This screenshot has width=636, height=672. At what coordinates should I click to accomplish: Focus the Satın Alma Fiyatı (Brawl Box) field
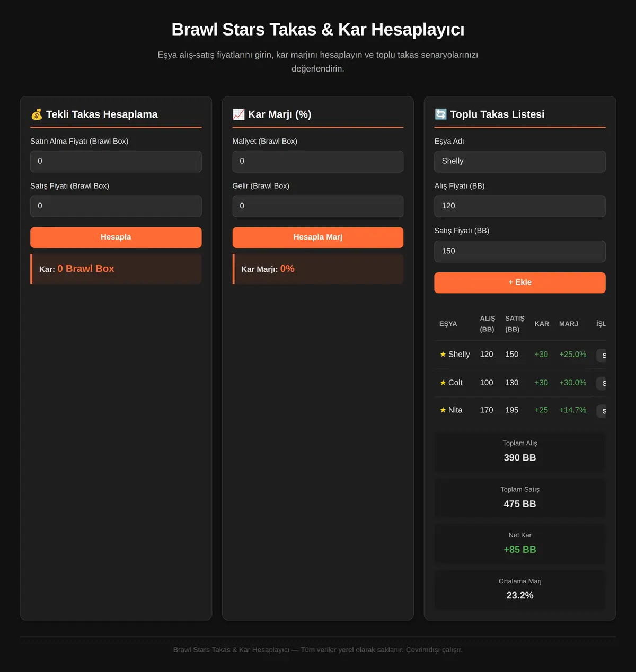[116, 161]
